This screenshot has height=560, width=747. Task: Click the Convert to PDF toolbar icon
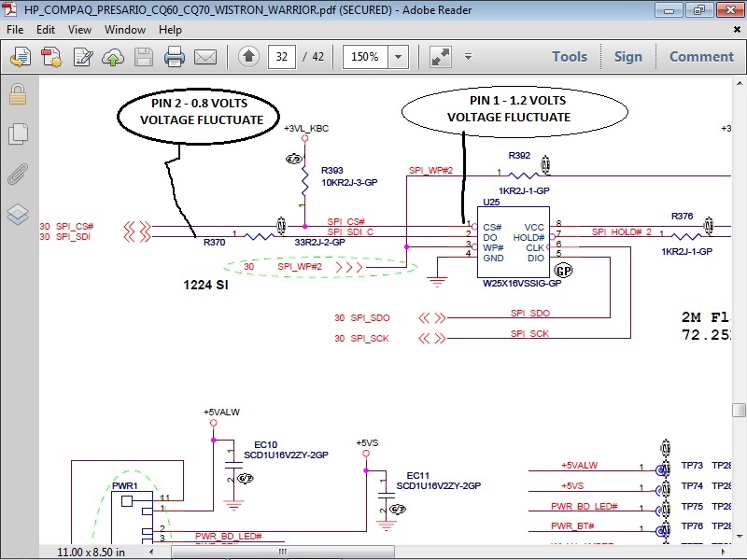click(21, 57)
